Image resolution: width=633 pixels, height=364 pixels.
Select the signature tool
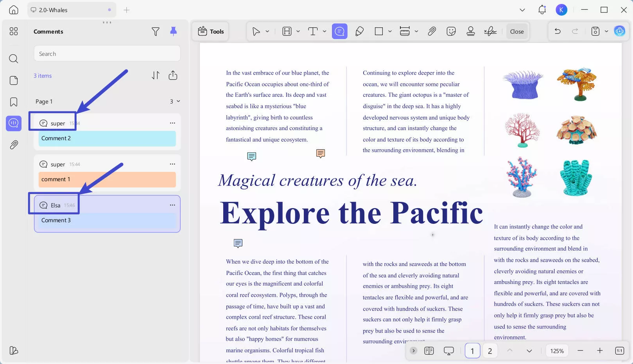click(490, 32)
